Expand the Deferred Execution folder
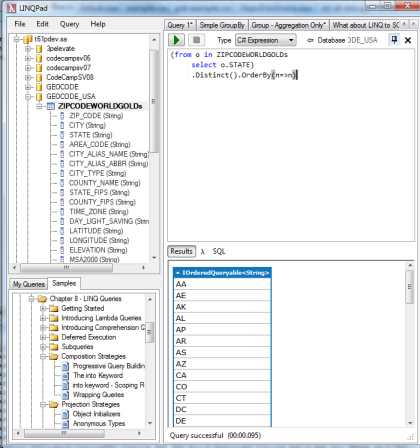Screen dimensions: 420x448 (x=43, y=337)
